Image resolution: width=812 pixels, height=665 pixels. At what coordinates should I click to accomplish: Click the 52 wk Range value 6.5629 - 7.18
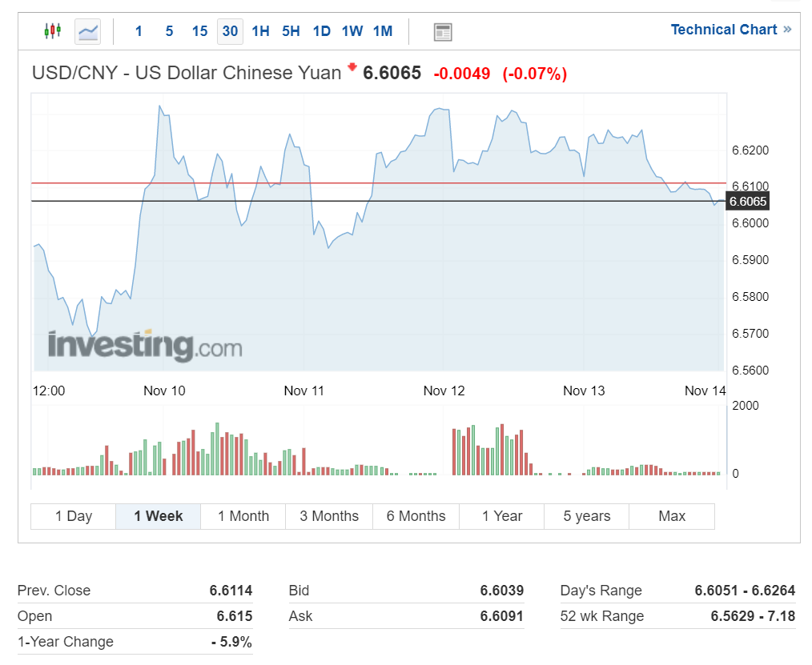coord(753,616)
